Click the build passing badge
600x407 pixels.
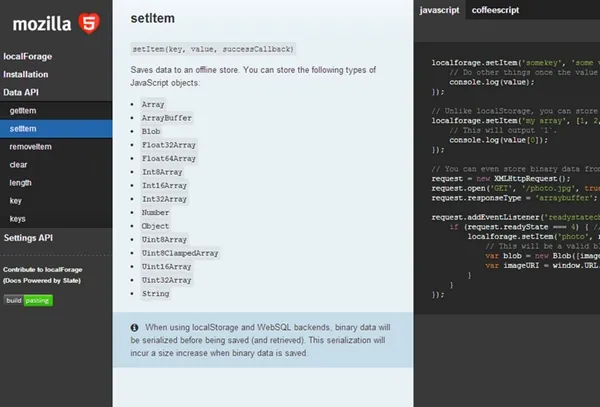(x=28, y=301)
